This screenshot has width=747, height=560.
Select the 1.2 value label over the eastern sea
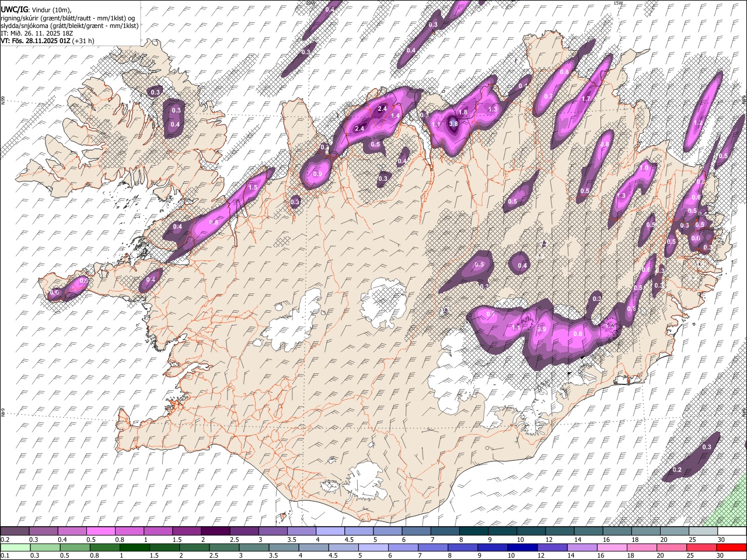coord(698,123)
